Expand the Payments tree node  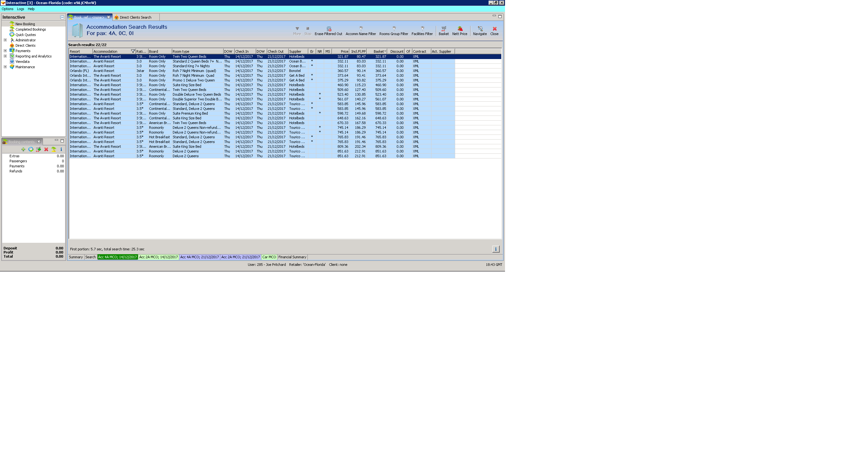[5, 51]
